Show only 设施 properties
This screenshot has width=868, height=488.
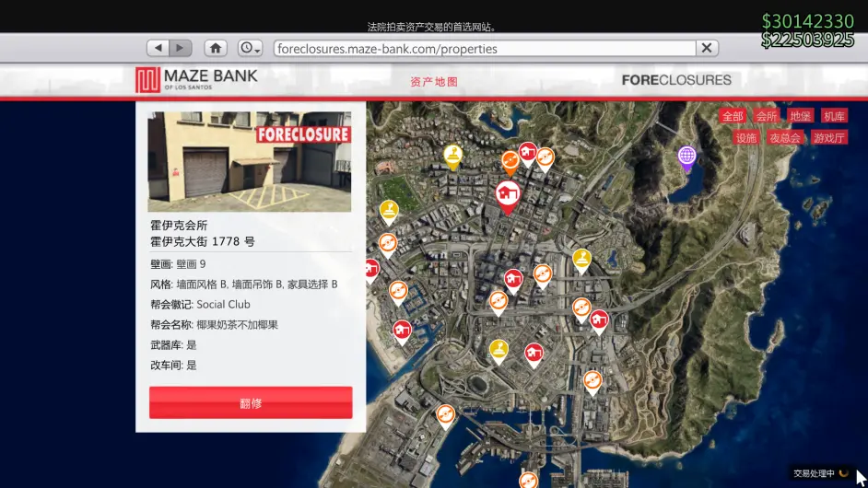pyautogui.click(x=745, y=138)
